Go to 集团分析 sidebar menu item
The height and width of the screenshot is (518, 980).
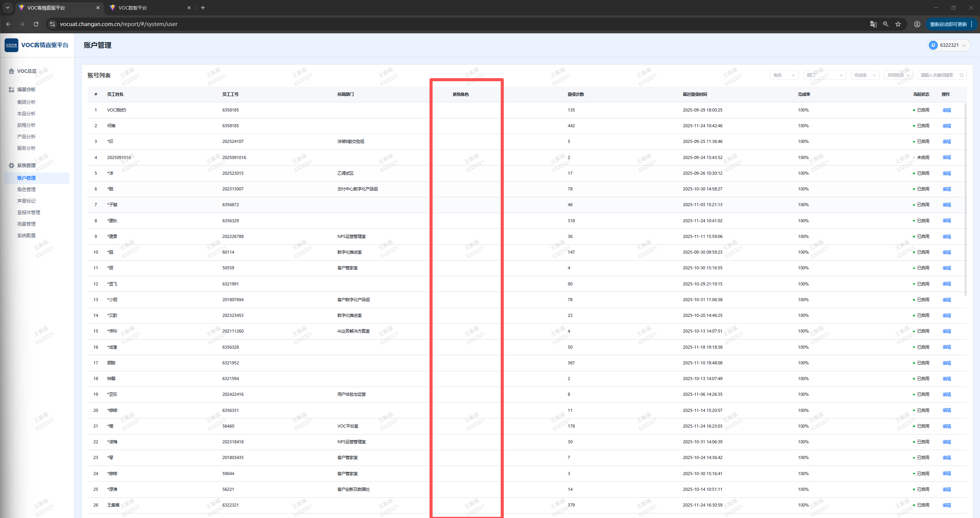click(x=26, y=102)
